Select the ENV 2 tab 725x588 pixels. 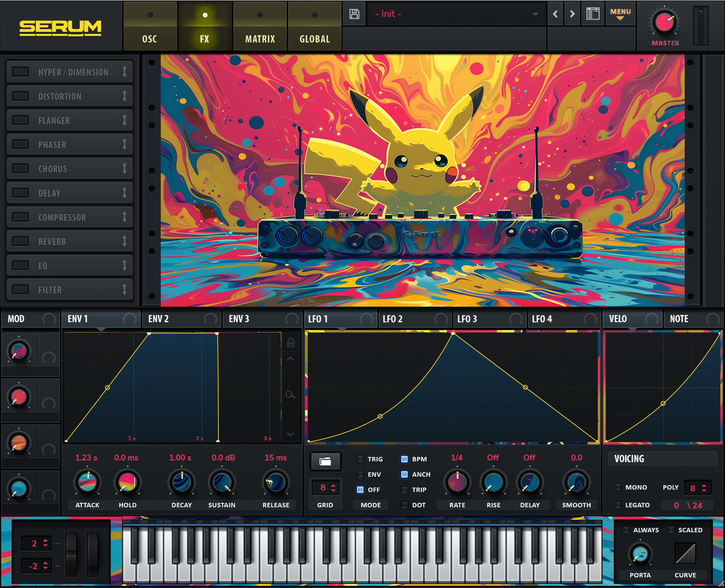181,319
